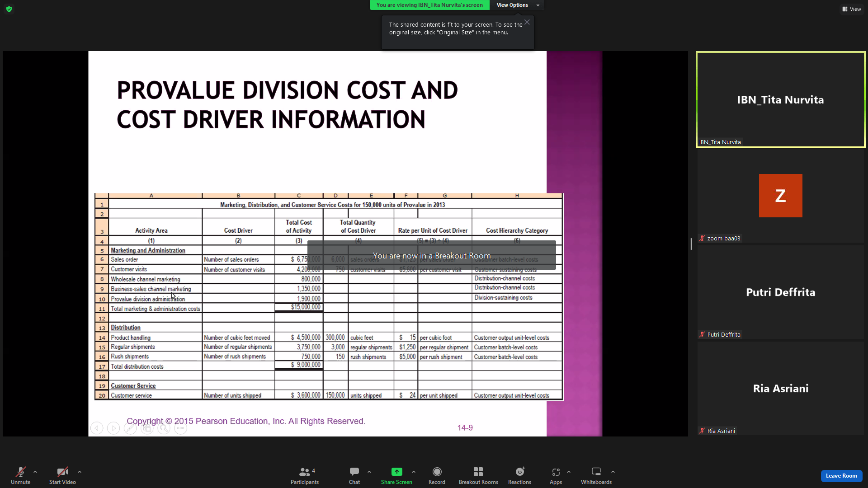Click '$ 9,000,000' distribution total cell
The height and width of the screenshot is (488, 868).
306,365
